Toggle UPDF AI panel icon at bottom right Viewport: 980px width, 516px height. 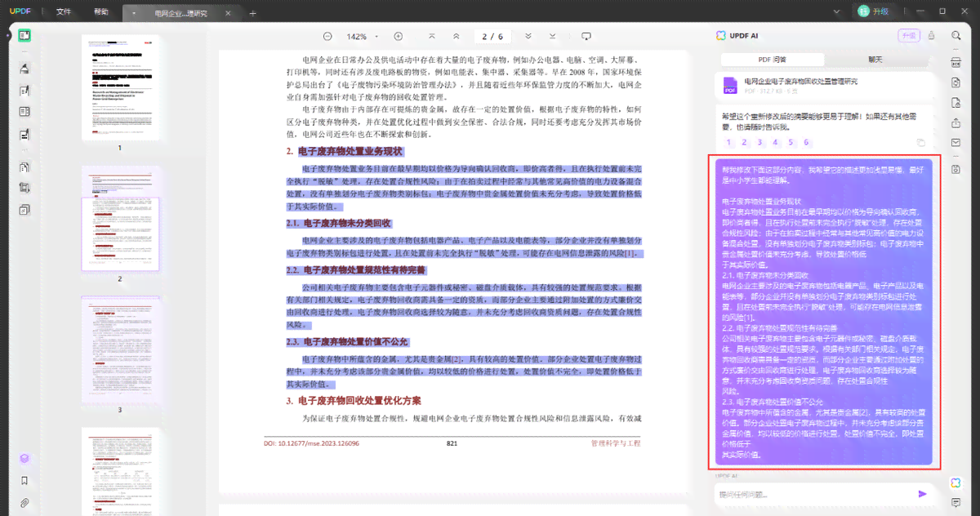coord(955,483)
